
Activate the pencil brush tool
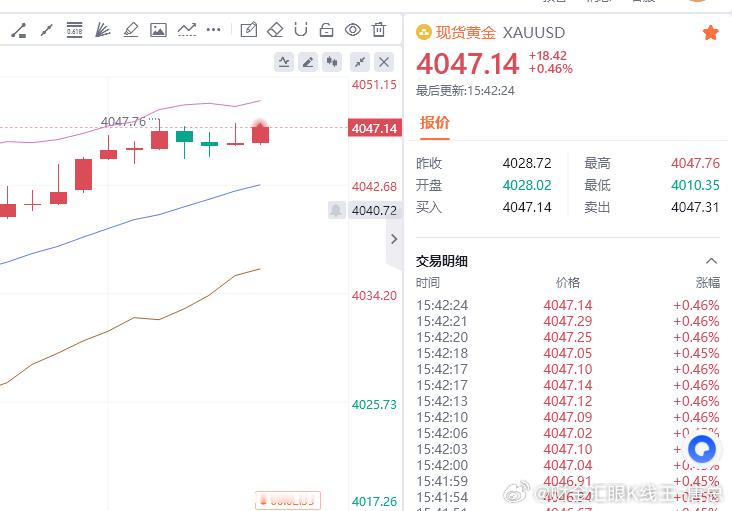(x=131, y=30)
